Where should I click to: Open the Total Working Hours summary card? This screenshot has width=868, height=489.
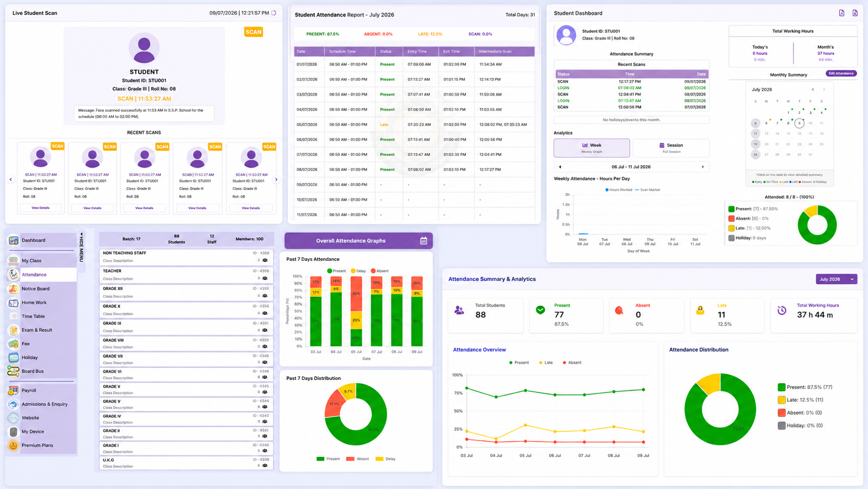click(813, 315)
